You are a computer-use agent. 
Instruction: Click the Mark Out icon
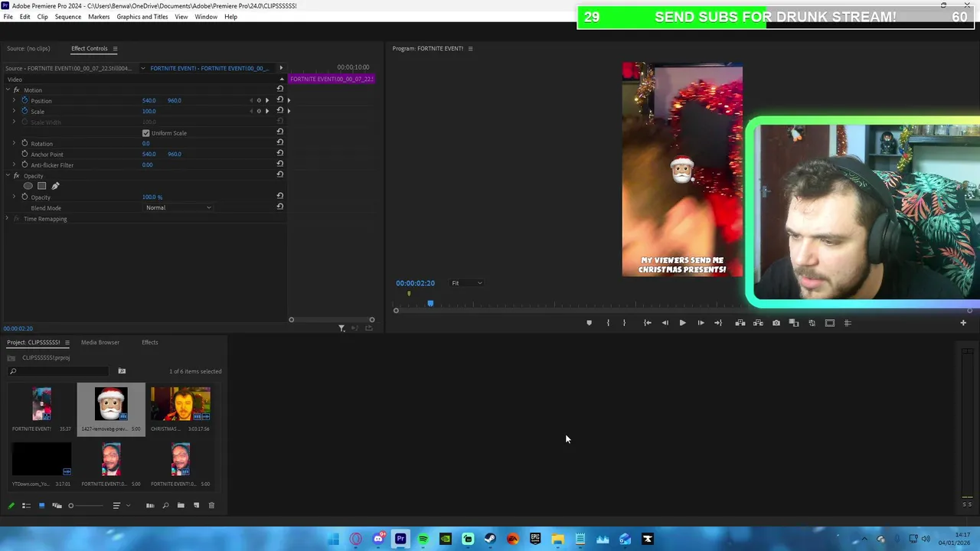624,323
